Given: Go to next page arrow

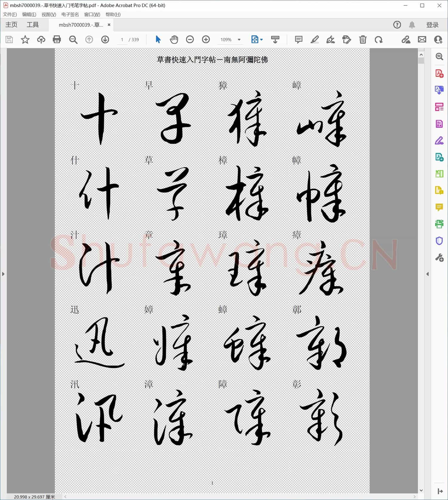Looking at the screenshot, I should [x=105, y=39].
